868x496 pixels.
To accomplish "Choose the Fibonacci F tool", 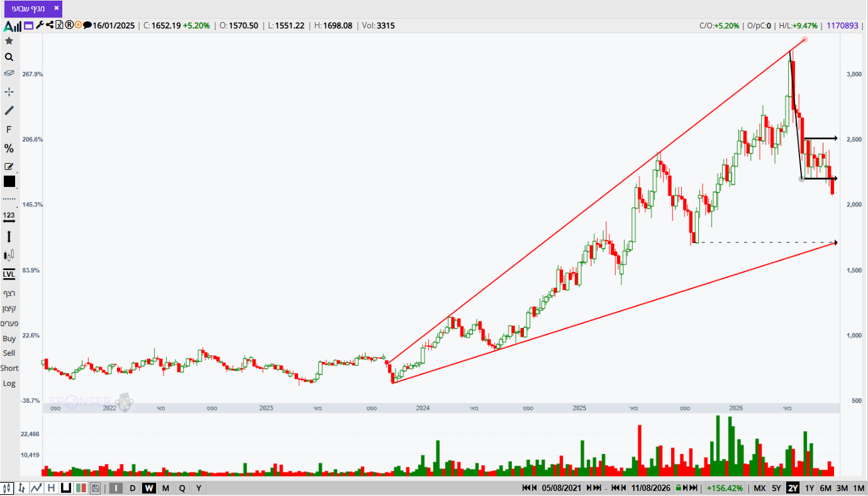I will [9, 130].
